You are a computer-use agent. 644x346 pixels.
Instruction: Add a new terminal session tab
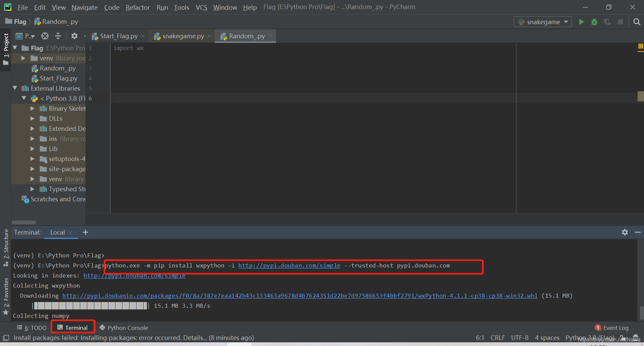point(86,232)
